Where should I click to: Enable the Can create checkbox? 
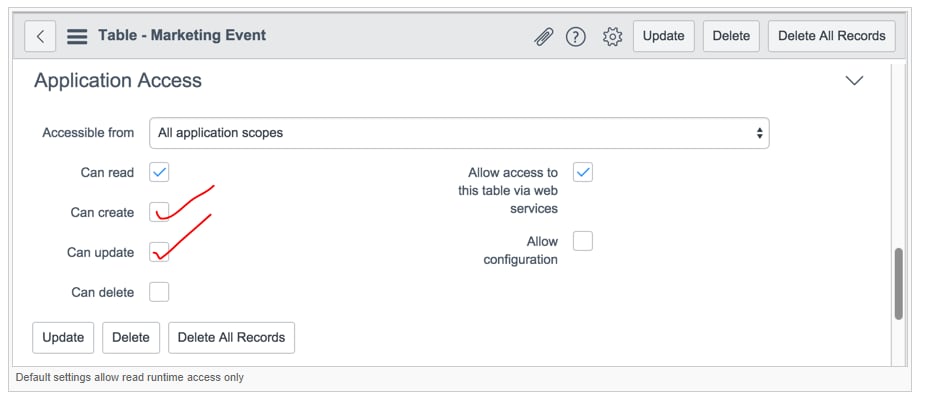tap(159, 212)
